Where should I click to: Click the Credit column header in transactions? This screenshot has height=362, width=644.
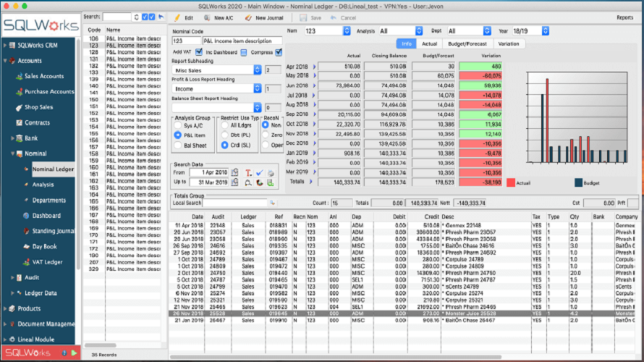tap(431, 216)
